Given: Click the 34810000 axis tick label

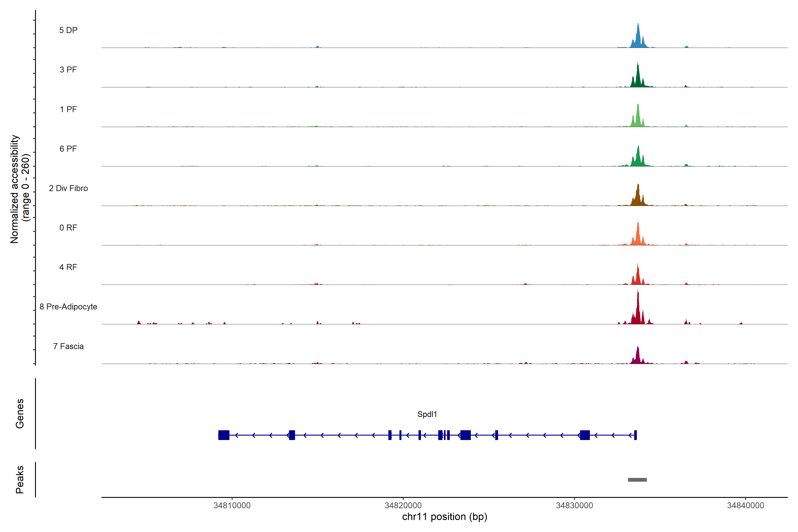Looking at the screenshot, I should pos(232,506).
